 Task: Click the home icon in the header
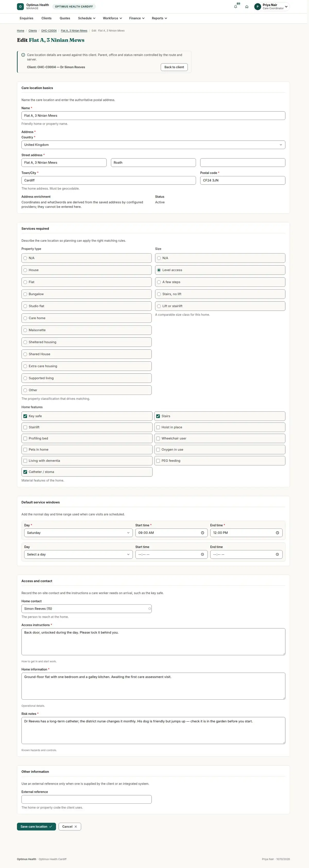point(247,7)
